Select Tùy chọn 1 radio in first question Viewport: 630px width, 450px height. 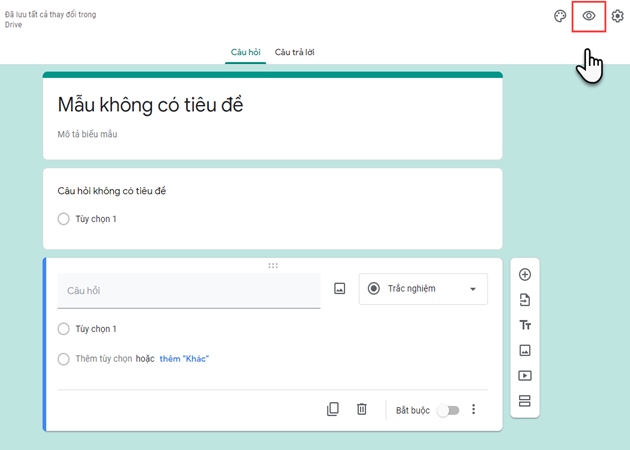(x=63, y=219)
